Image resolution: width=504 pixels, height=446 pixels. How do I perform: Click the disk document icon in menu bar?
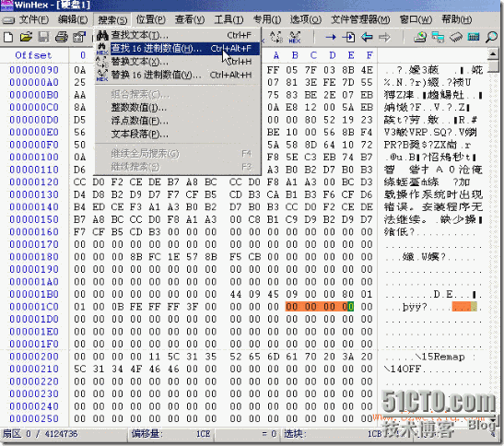[x=8, y=20]
